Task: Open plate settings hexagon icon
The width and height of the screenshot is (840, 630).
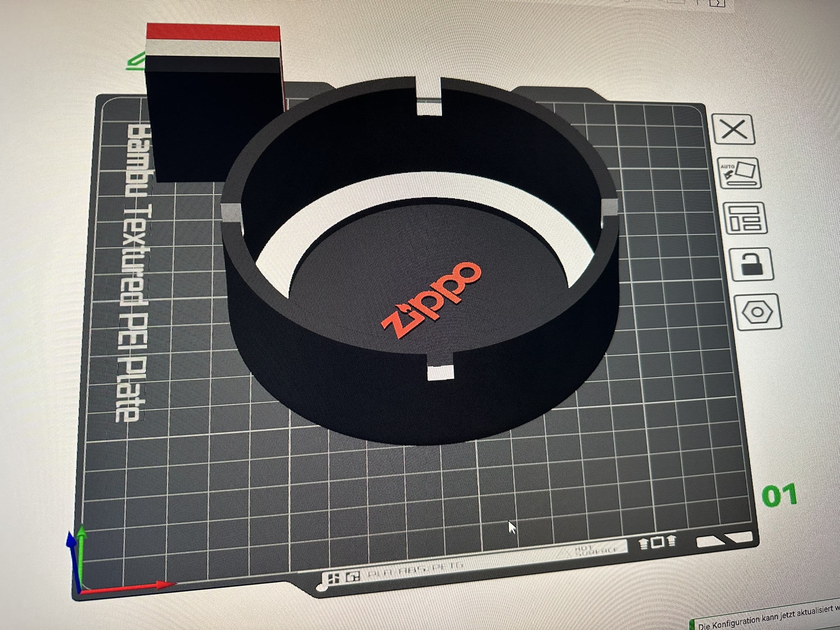Action: (758, 313)
